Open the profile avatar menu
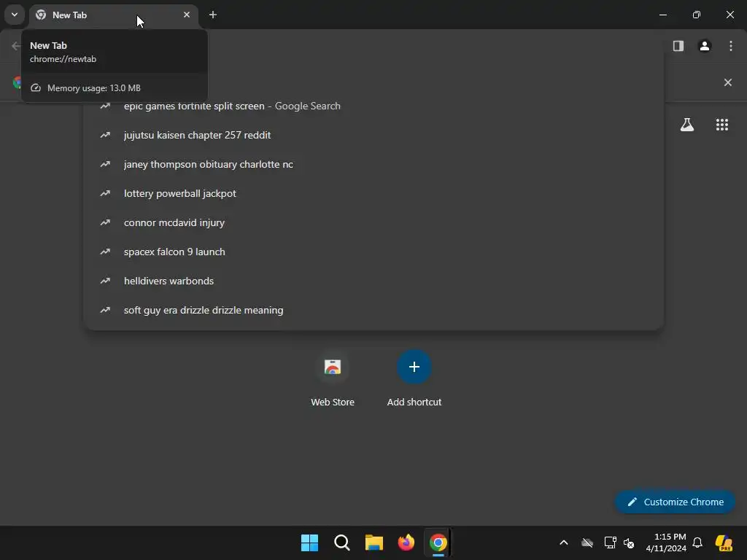Viewport: 747px width, 560px height. pos(705,46)
